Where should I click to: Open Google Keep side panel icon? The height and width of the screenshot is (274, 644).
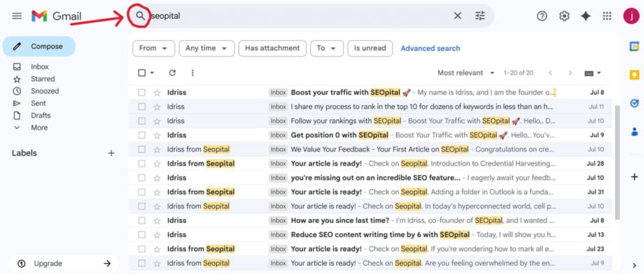click(x=635, y=75)
